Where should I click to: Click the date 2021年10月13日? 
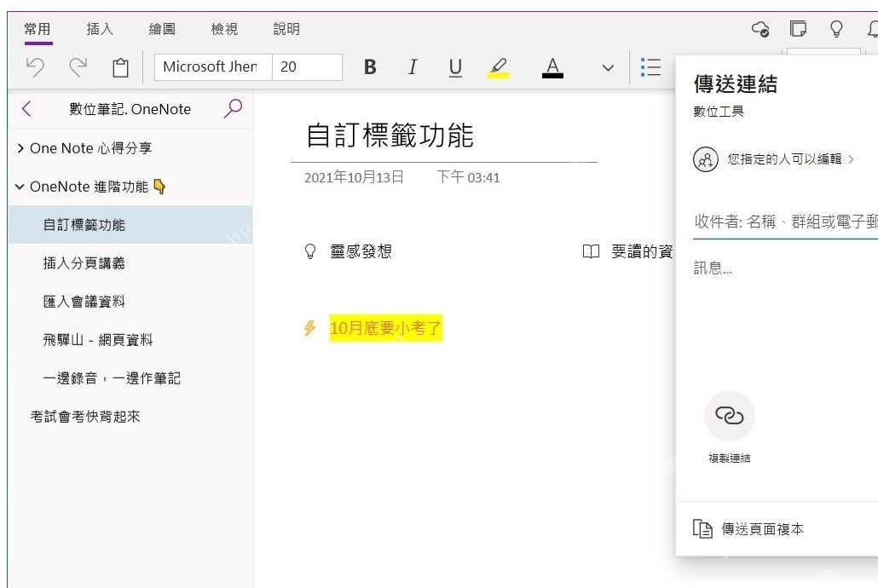[x=354, y=177]
